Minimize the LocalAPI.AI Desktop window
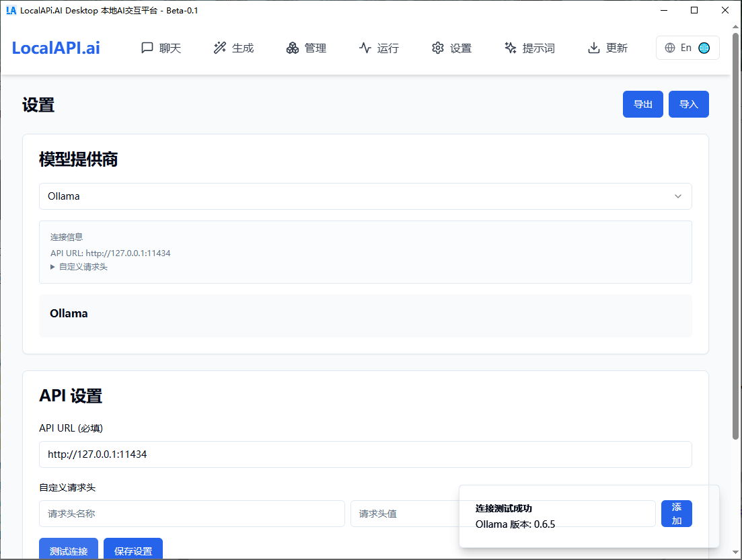The width and height of the screenshot is (742, 560). pyautogui.click(x=664, y=10)
